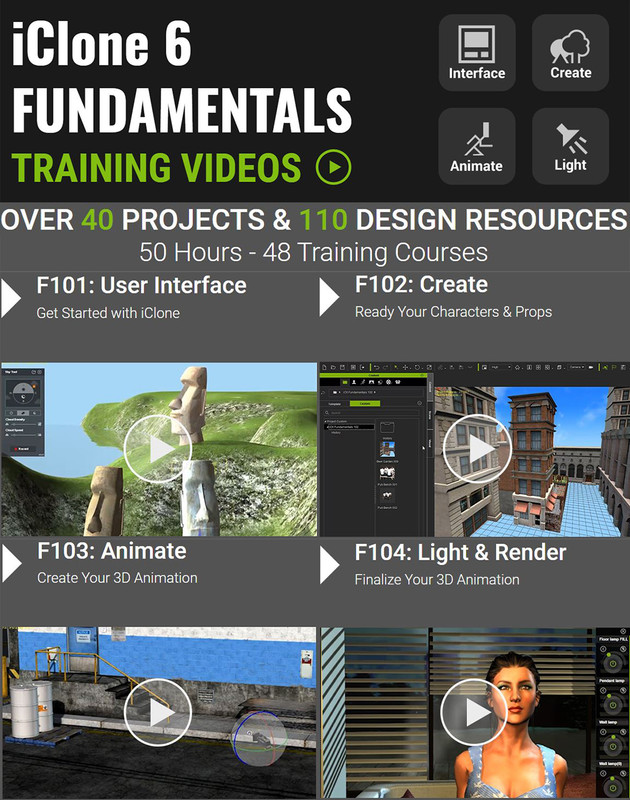Click green play circle beside Training Videos
Screen dimensions: 630x800
[334, 167]
